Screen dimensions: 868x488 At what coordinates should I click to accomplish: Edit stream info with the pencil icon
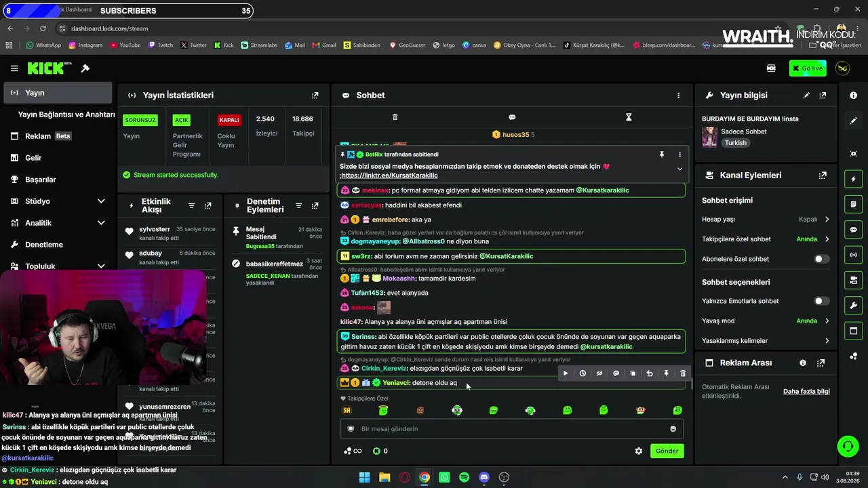(x=806, y=96)
